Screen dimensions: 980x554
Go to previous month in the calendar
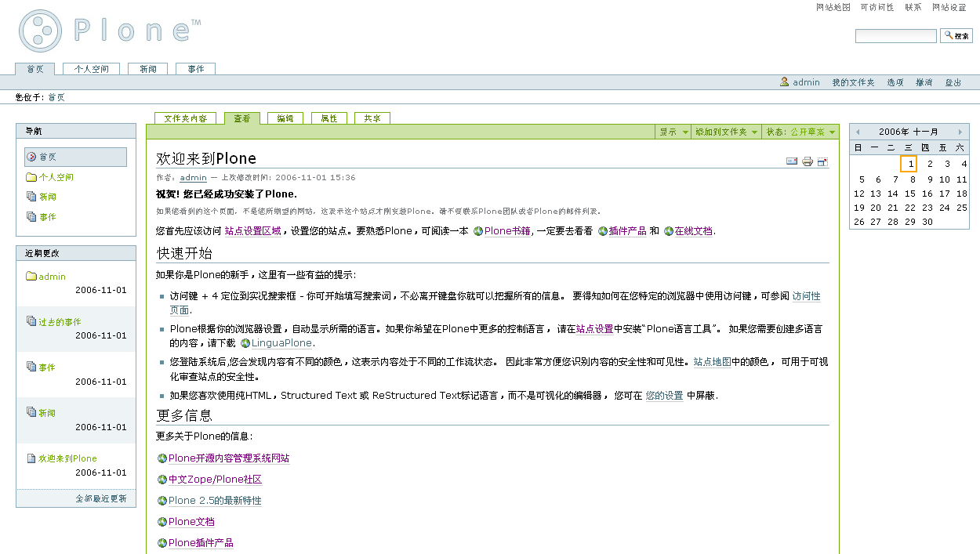[858, 132]
